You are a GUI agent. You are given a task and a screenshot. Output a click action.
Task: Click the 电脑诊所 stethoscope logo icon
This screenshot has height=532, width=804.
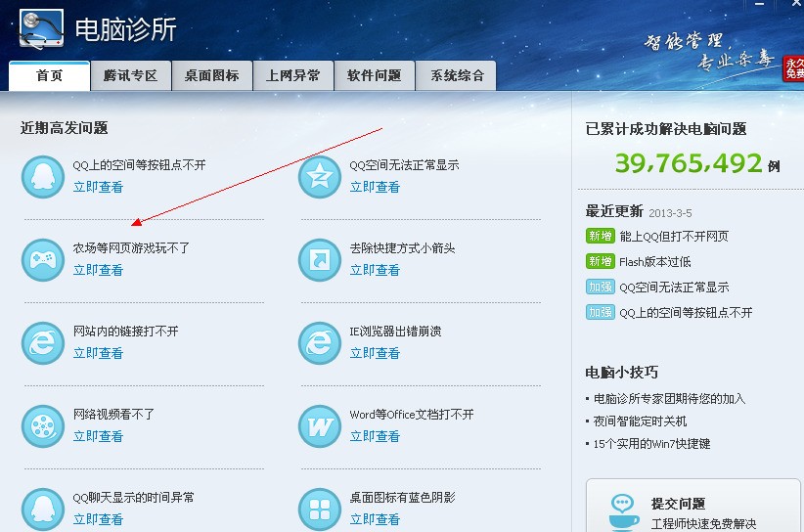41,28
